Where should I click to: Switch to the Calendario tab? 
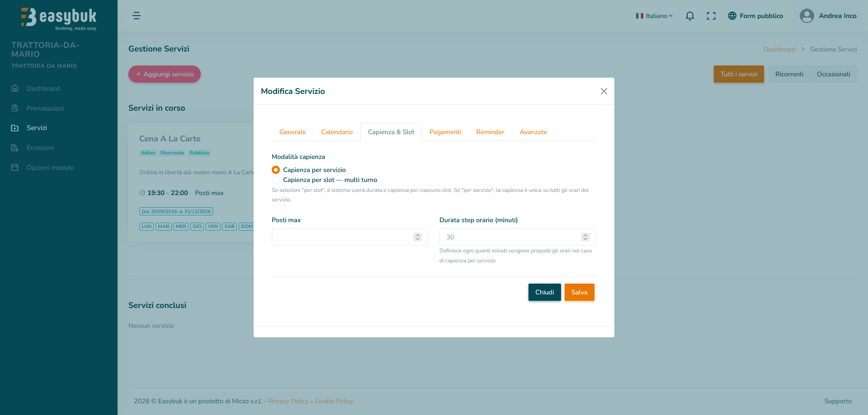(x=337, y=132)
